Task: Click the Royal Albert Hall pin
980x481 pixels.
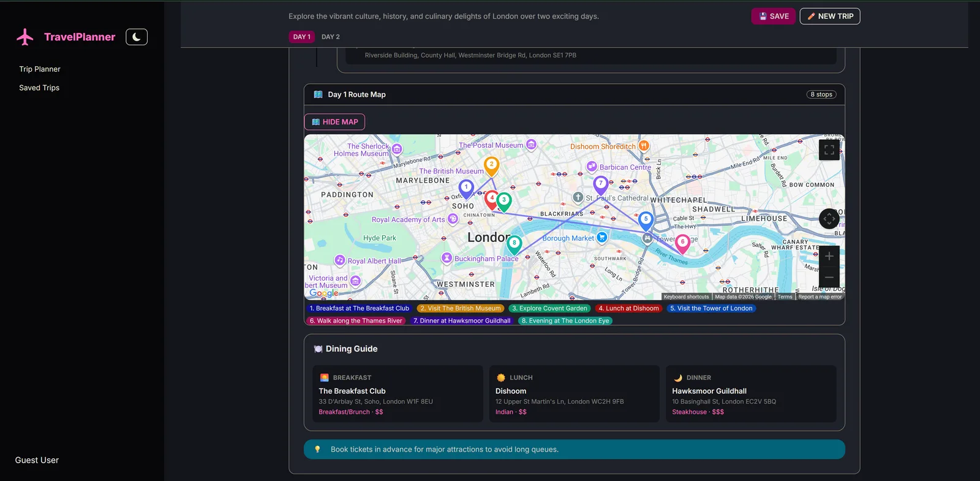Action: click(x=340, y=260)
